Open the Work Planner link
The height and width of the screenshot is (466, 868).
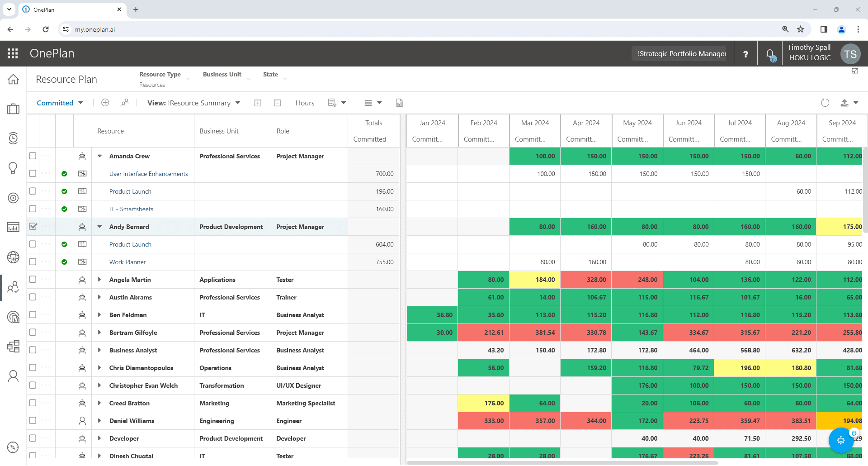127,262
